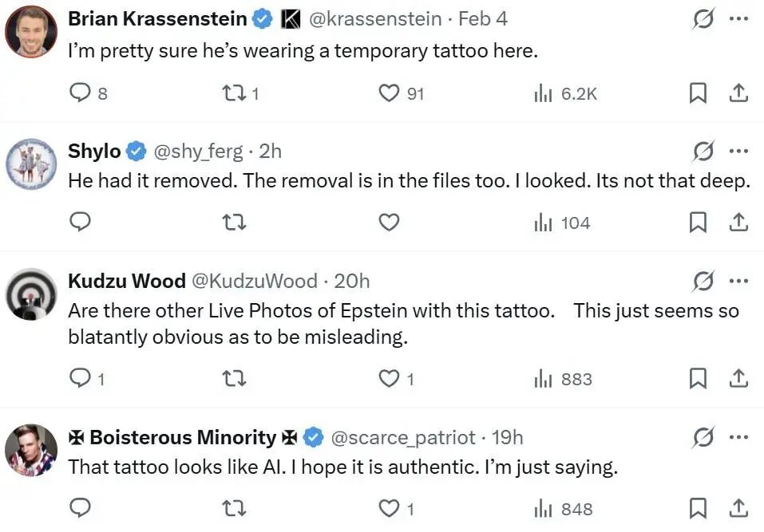Open more options on Shylo's tweet
The image size is (764, 532).
[x=739, y=151]
